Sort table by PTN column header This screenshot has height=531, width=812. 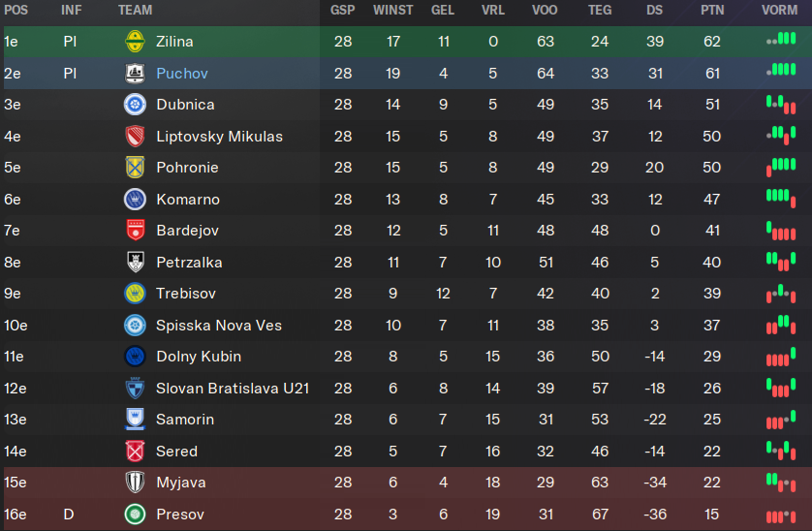[712, 10]
